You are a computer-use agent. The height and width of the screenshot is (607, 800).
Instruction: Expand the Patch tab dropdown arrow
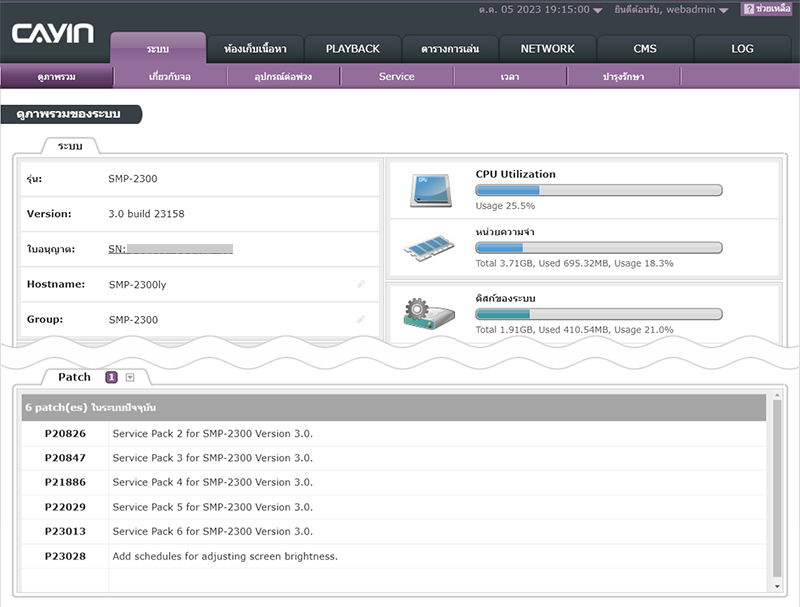(130, 377)
